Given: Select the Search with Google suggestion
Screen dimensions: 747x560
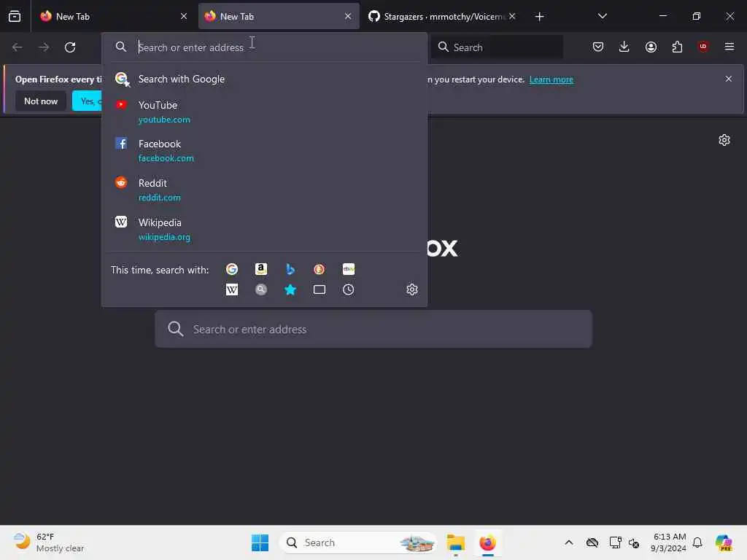Looking at the screenshot, I should tap(264, 79).
